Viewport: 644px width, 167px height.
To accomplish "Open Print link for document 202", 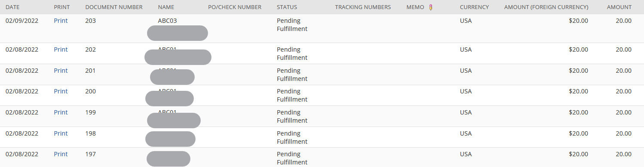I will (x=61, y=49).
